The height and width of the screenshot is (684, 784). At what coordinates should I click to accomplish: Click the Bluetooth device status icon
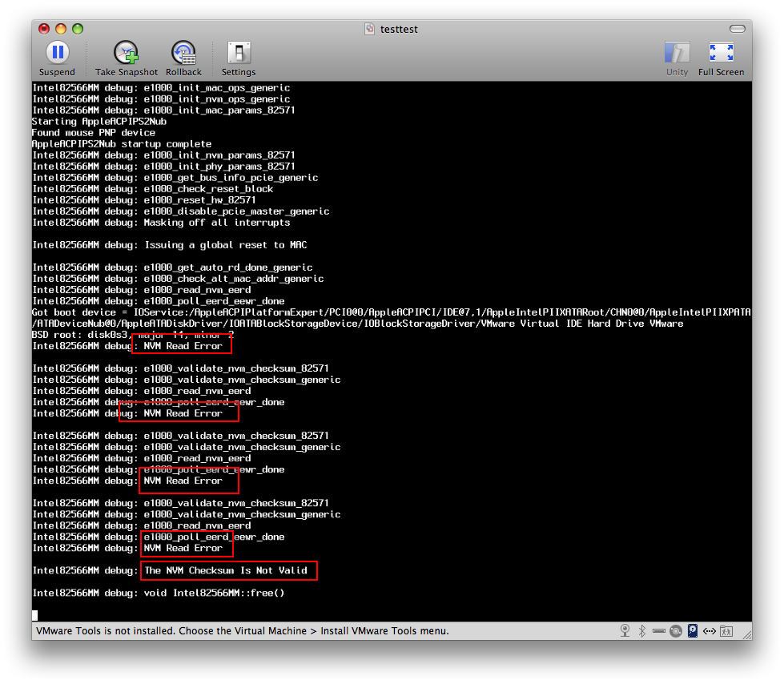coord(642,631)
